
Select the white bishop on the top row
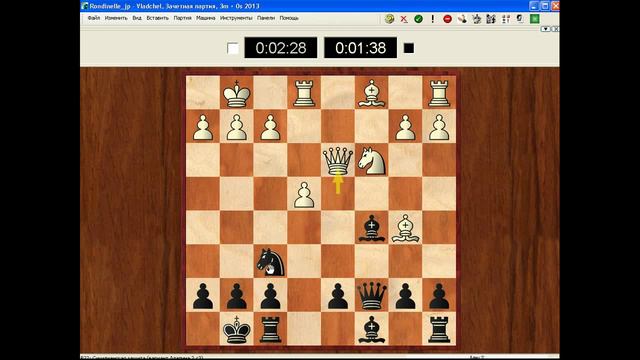(x=371, y=93)
